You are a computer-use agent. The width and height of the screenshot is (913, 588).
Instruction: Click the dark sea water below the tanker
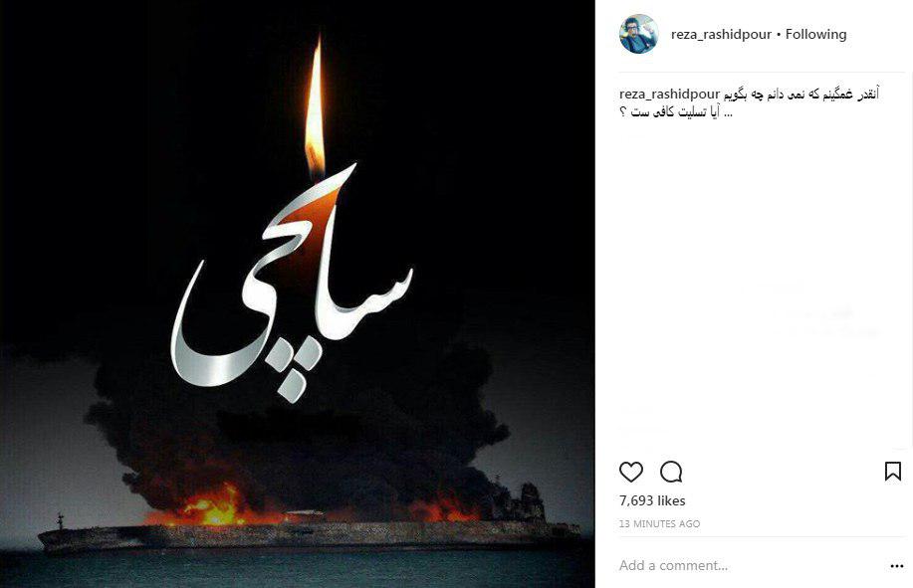pos(297,568)
